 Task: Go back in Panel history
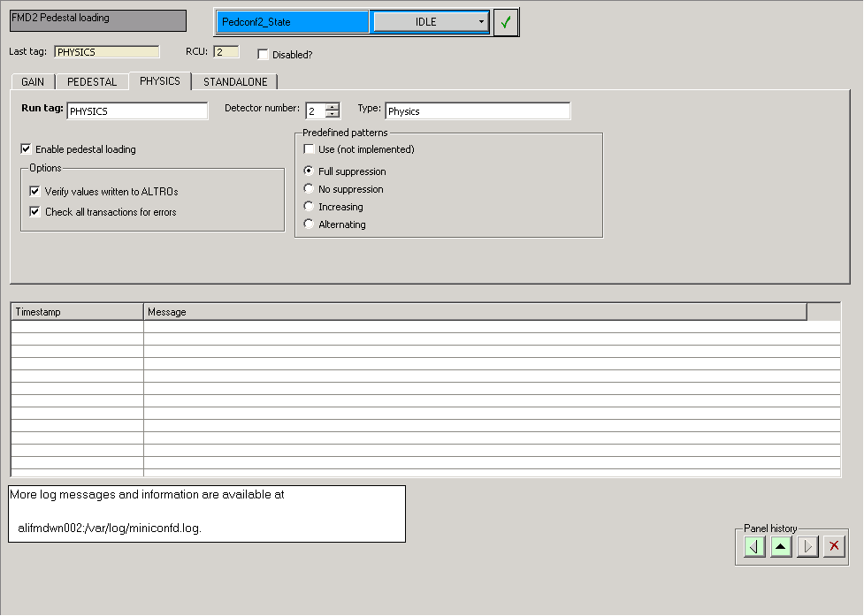(x=754, y=547)
